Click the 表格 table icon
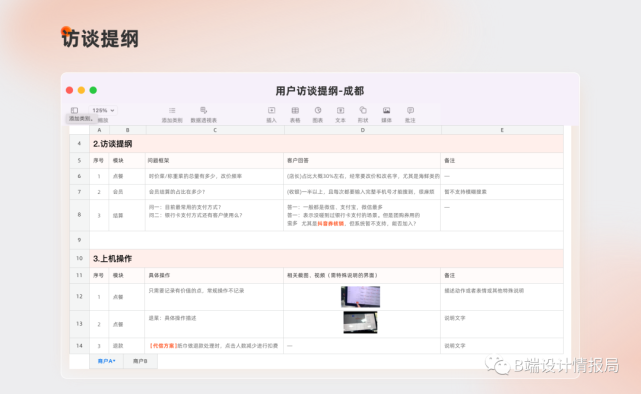 pos(295,110)
